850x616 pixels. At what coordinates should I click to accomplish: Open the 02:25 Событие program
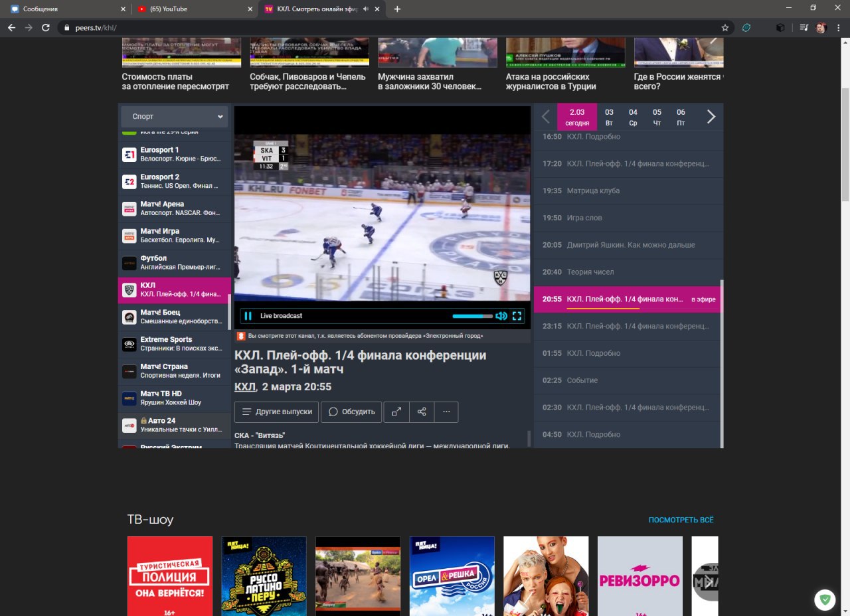pos(628,380)
